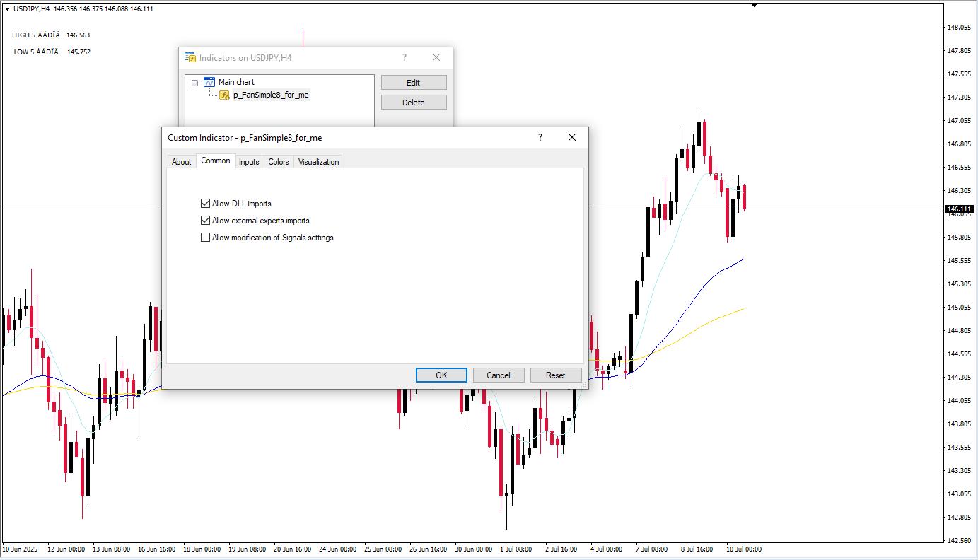The width and height of the screenshot is (978, 560).
Task: Open the Colors tab
Action: click(x=279, y=162)
